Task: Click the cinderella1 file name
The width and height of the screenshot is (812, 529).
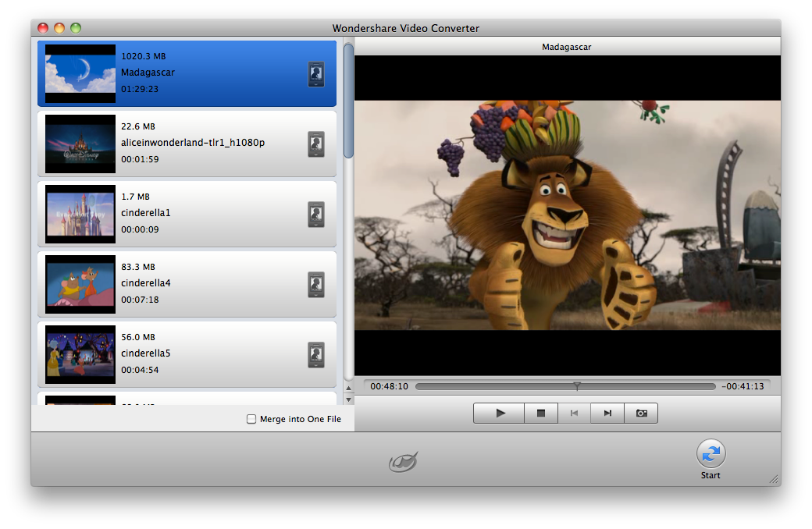Action: 145,213
